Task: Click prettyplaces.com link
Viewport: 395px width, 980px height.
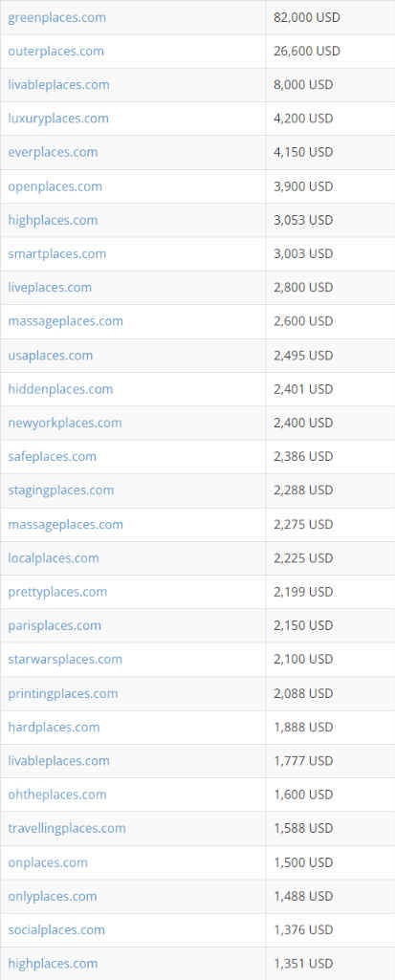Action: (57, 591)
